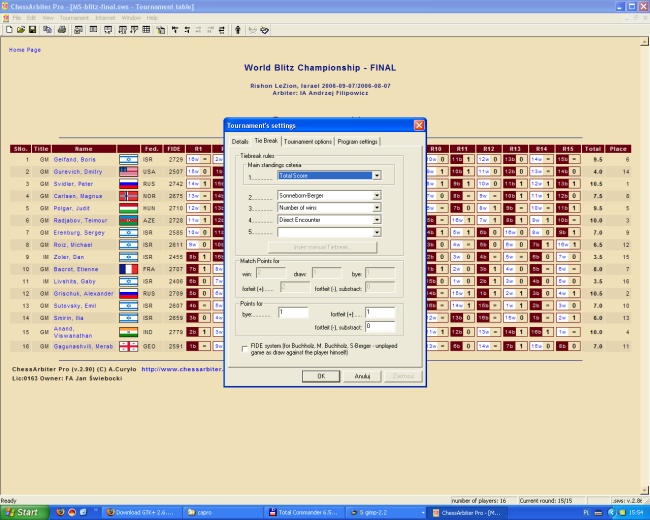650x520 pixels.
Task: Click the Copy toolbar icon
Action: click(x=47, y=30)
